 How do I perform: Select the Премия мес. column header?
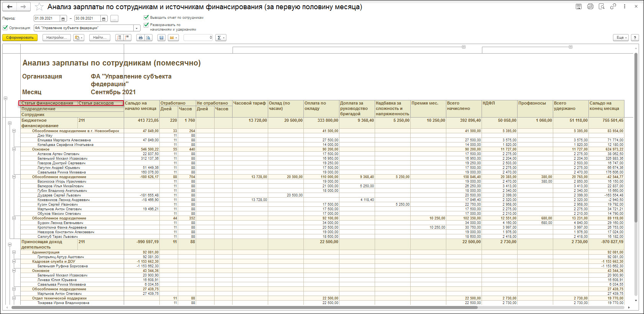428,108
